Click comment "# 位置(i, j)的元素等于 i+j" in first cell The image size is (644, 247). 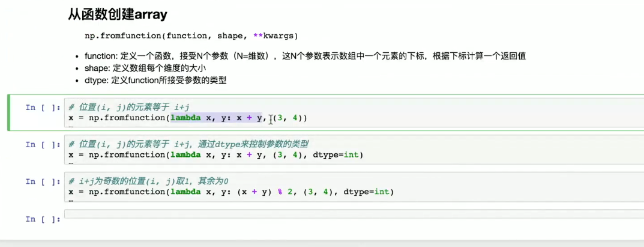pos(128,108)
